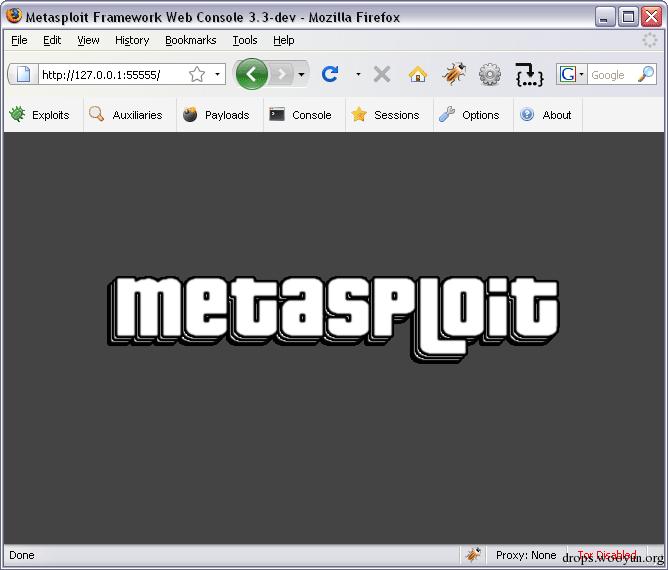
Task: Open the Auxiliaries module list
Action: 126,115
